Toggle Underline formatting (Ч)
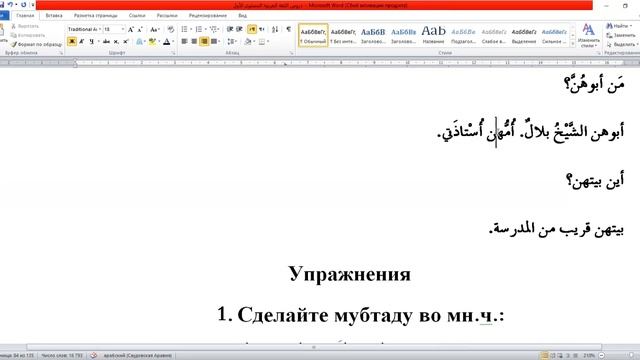Image resolution: width=640 pixels, height=360 pixels. [x=91, y=41]
